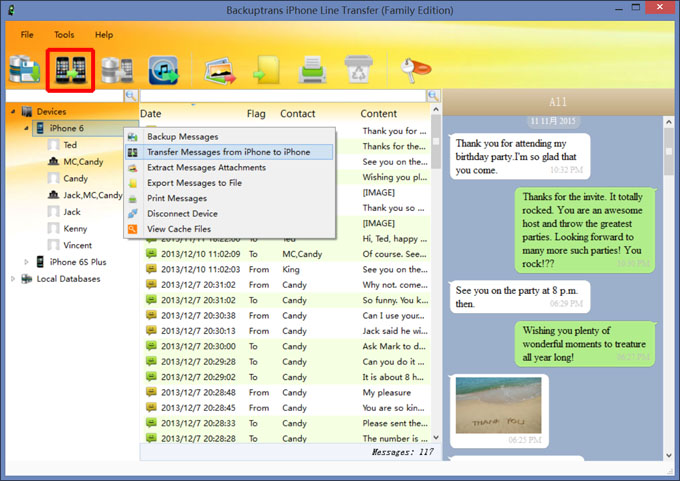Click the 'Wishing you plenty of' chat bubble
The height and width of the screenshot is (481, 680).
click(584, 344)
